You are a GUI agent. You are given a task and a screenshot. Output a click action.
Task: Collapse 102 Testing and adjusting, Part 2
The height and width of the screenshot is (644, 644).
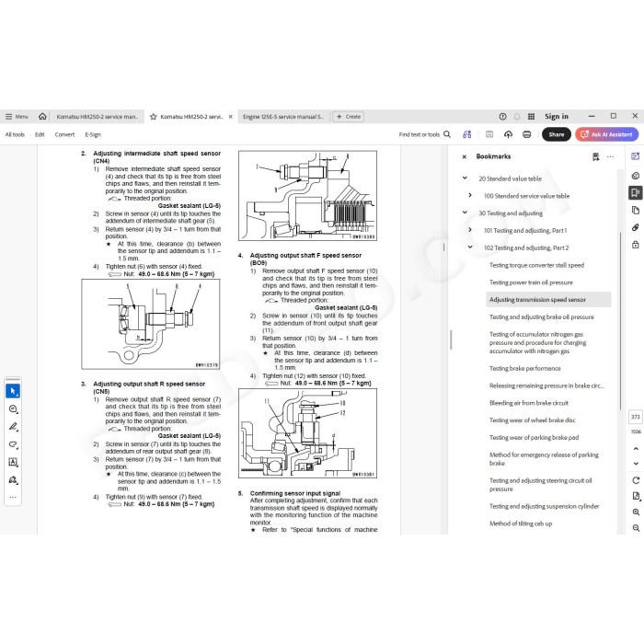coord(470,247)
